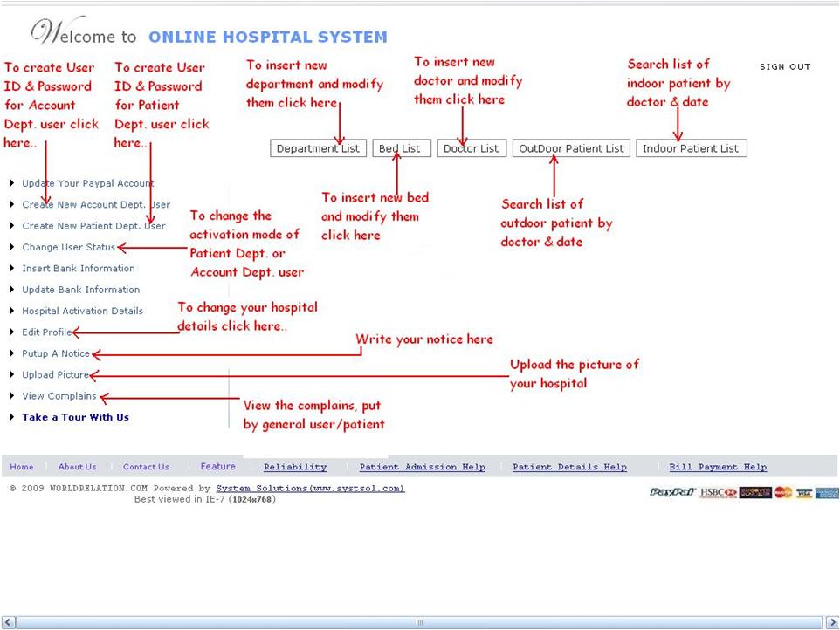The height and width of the screenshot is (630, 840).
Task: Click the horizontal scrollbar left arrow
Action: point(9,622)
